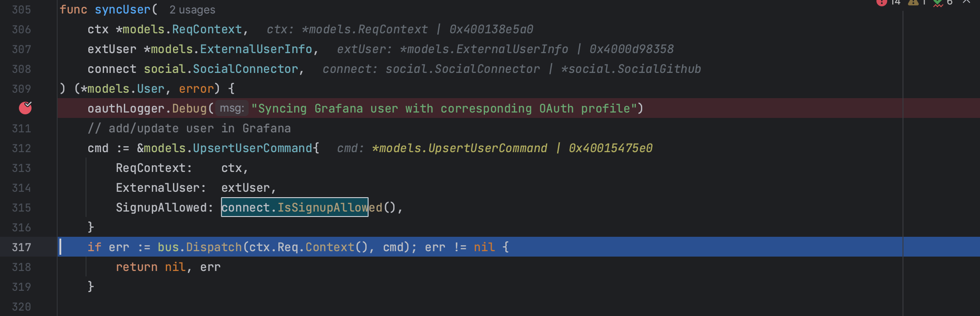Click the '2 usages' hint beside syncUser
The image size is (980, 316).
pyautogui.click(x=192, y=10)
